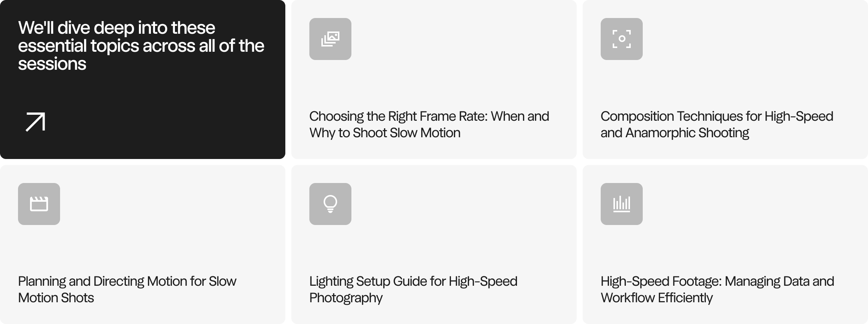Viewport: 868px width, 324px height.
Task: Open 'High-Speed Footage: Managing Data' title
Action: pyautogui.click(x=717, y=289)
